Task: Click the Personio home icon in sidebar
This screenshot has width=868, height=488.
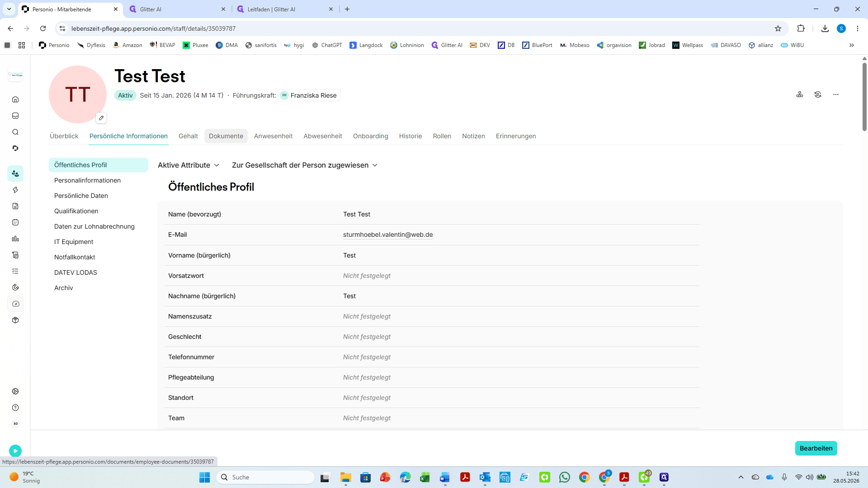Action: pyautogui.click(x=15, y=99)
